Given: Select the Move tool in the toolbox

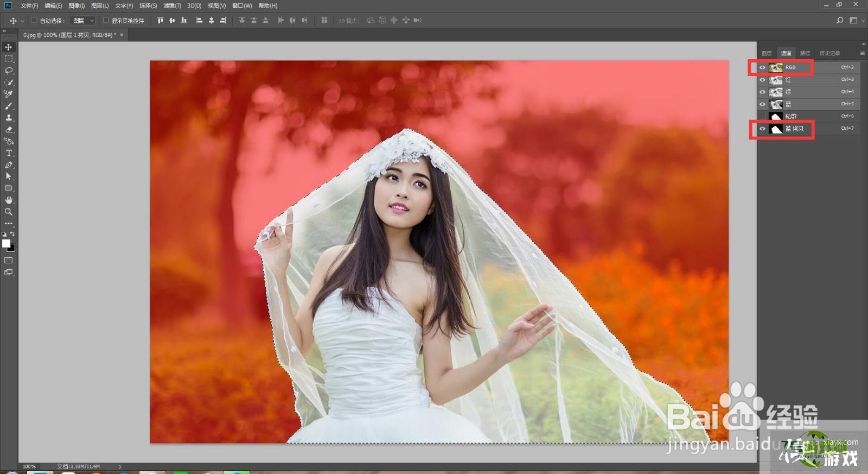Looking at the screenshot, I should (x=9, y=47).
